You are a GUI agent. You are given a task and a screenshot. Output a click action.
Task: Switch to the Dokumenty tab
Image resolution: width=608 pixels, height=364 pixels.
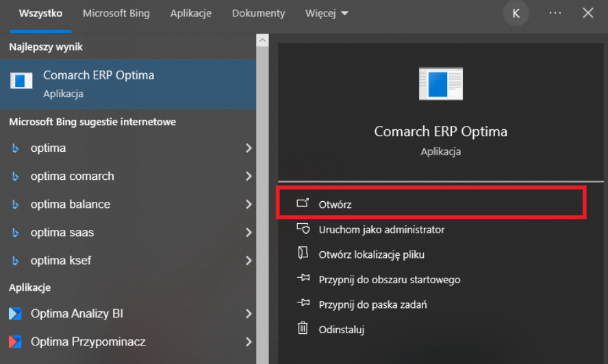pyautogui.click(x=258, y=13)
